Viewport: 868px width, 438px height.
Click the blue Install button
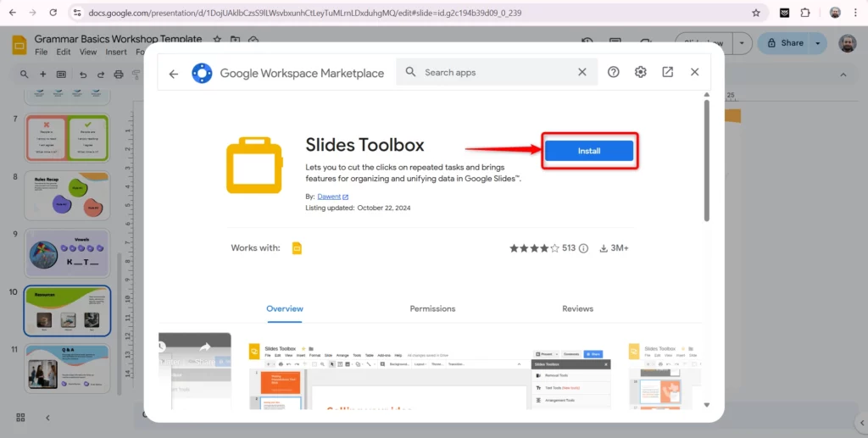click(588, 151)
